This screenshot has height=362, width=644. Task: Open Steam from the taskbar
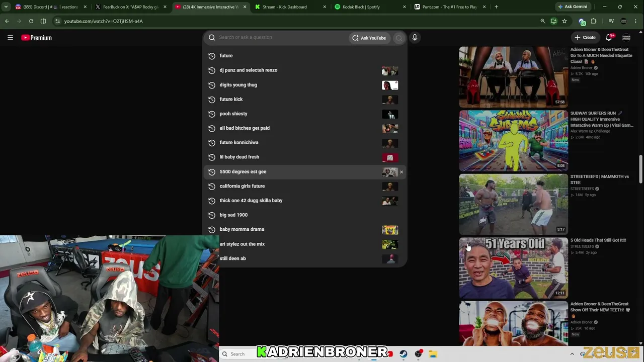tap(404, 354)
